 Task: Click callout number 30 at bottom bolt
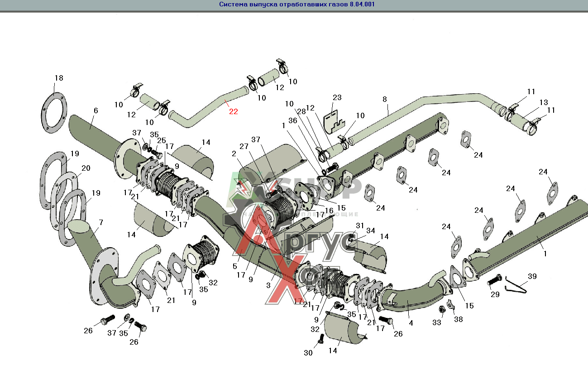(308, 353)
